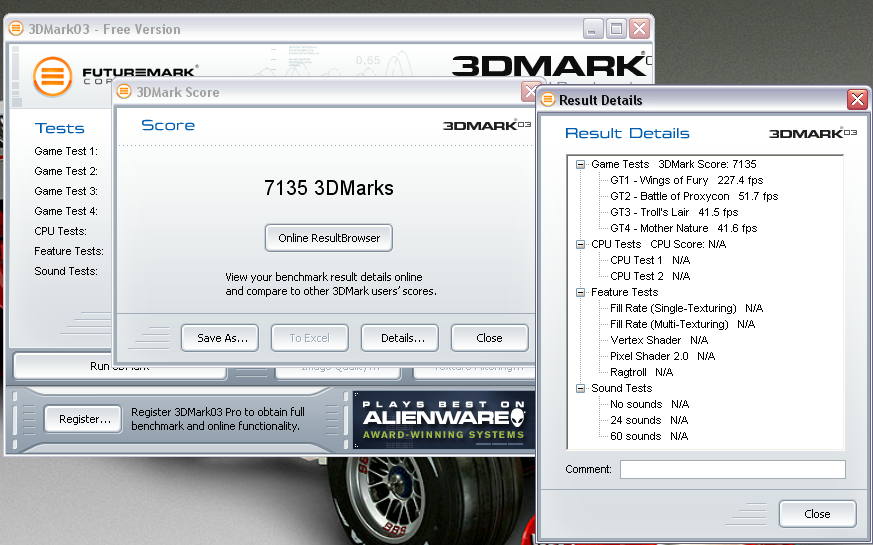The width and height of the screenshot is (873, 545).
Task: Maximize the 3DMark03 main window
Action: click(616, 29)
